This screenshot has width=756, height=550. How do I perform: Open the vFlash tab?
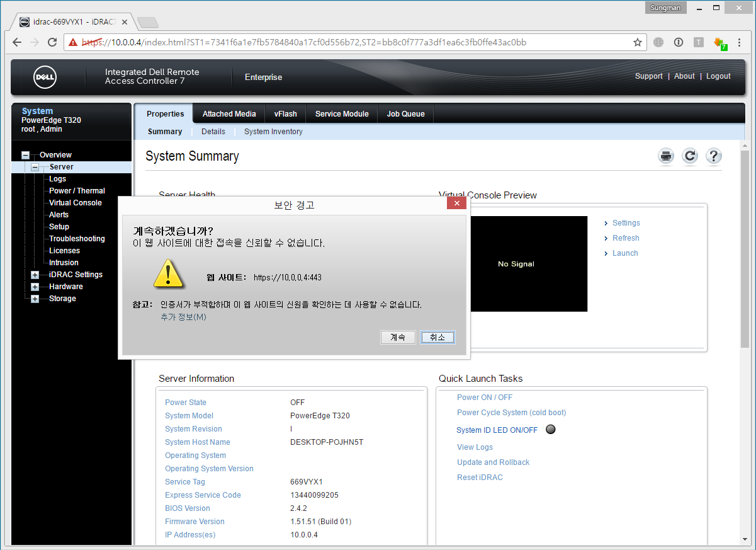click(285, 114)
